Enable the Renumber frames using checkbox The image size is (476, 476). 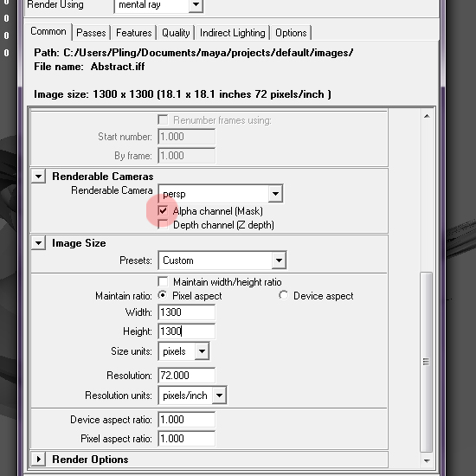(x=163, y=120)
